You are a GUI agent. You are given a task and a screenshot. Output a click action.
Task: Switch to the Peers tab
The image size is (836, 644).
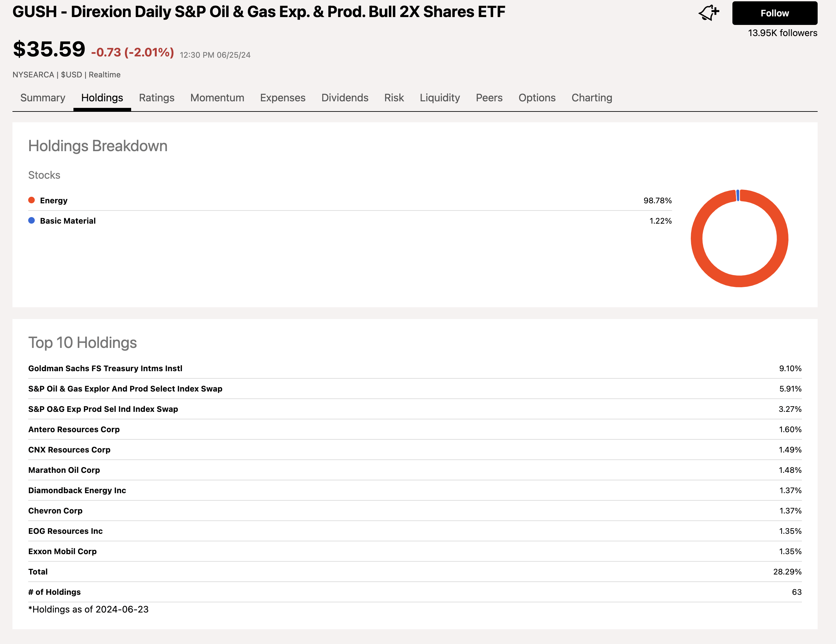point(489,98)
